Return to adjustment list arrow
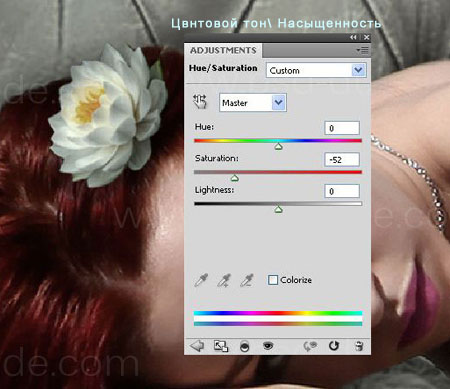 point(197,346)
